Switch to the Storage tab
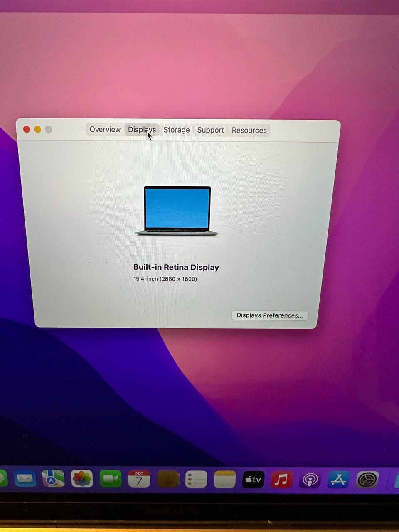 tap(176, 130)
